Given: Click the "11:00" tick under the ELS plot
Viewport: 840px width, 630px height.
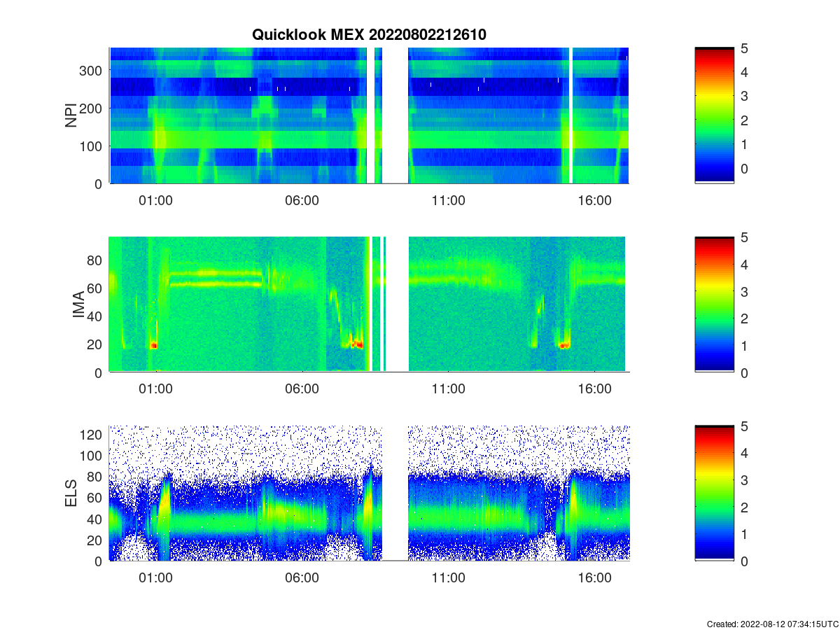Looking at the screenshot, I should click(448, 577).
